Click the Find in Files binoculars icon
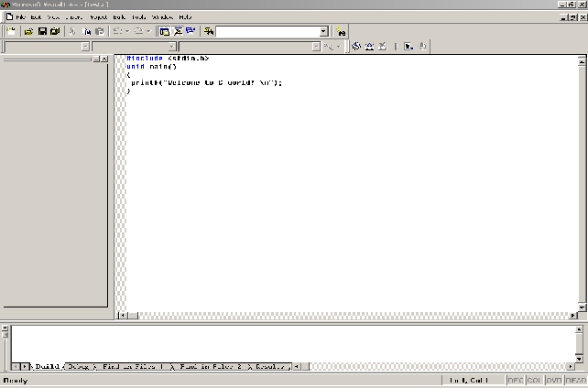The width and height of the screenshot is (588, 388). tap(209, 31)
